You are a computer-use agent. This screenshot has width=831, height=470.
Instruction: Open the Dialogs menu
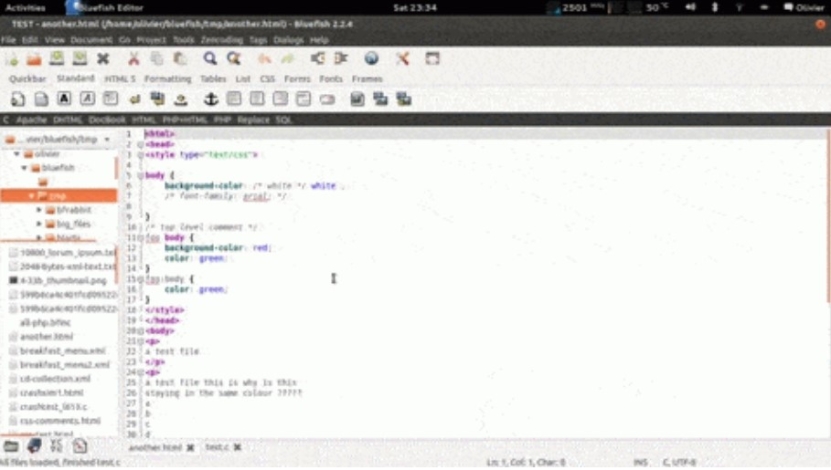[288, 40]
